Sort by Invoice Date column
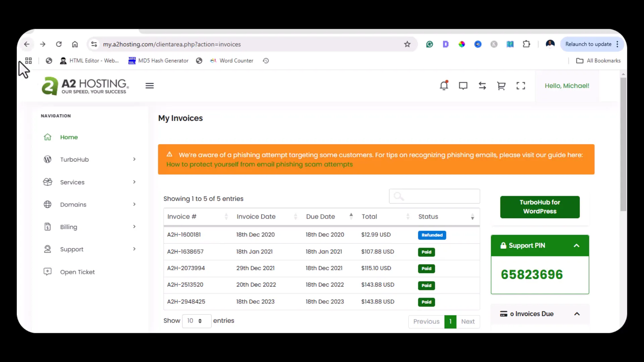This screenshot has height=362, width=644. tap(267, 217)
